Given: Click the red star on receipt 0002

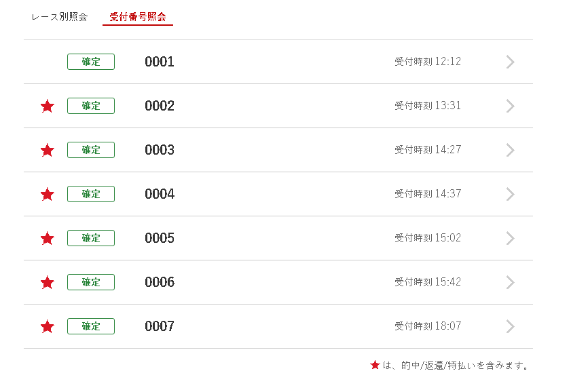Looking at the screenshot, I should [x=48, y=106].
